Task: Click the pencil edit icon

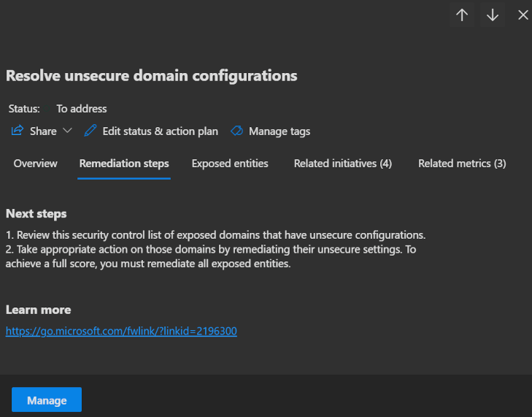Action: pyautogui.click(x=90, y=131)
